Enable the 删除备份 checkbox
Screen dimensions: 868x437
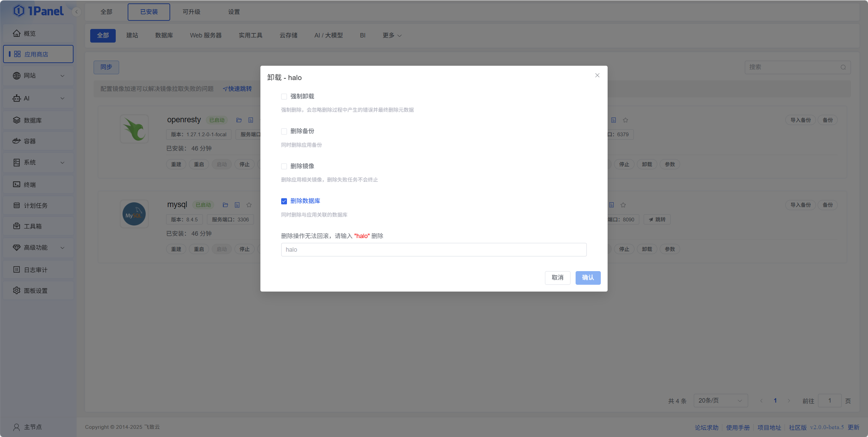284,131
